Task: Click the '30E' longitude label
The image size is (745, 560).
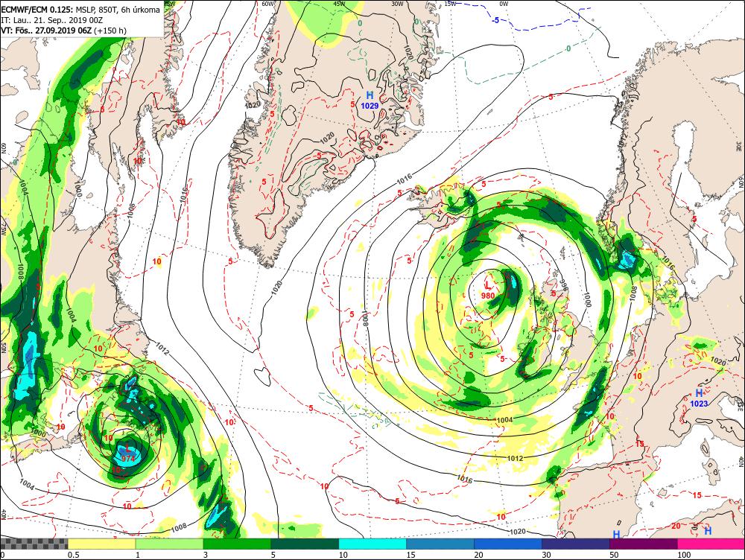Action: 739,145
